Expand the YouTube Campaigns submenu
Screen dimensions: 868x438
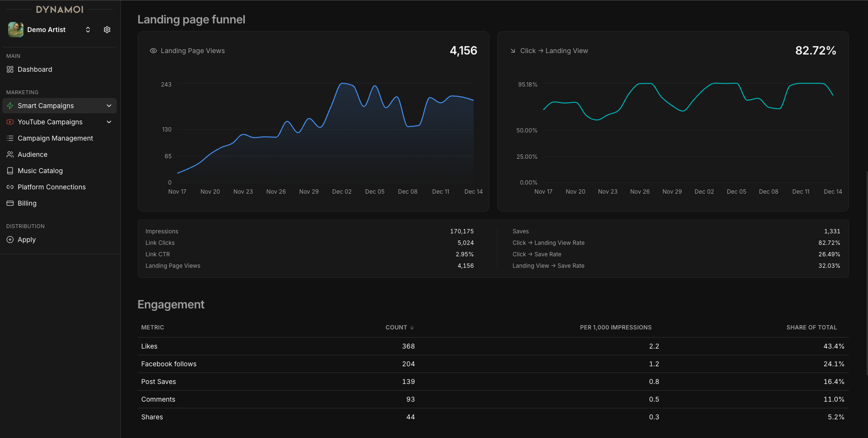(109, 122)
